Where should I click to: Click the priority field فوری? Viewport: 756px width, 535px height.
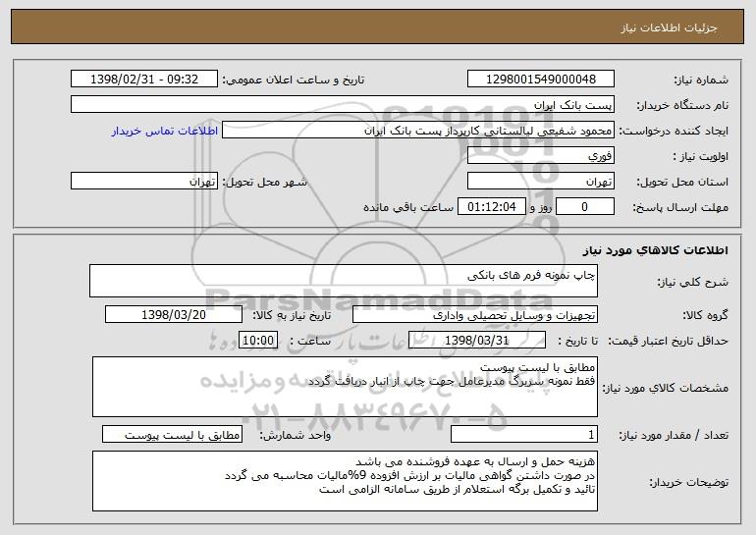coord(540,156)
